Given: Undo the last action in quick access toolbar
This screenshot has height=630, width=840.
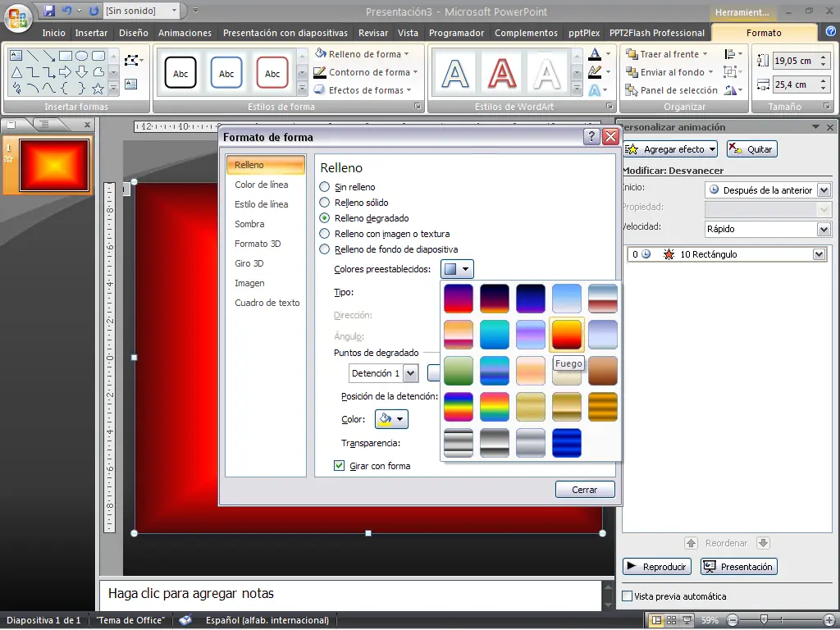Looking at the screenshot, I should 67,11.
